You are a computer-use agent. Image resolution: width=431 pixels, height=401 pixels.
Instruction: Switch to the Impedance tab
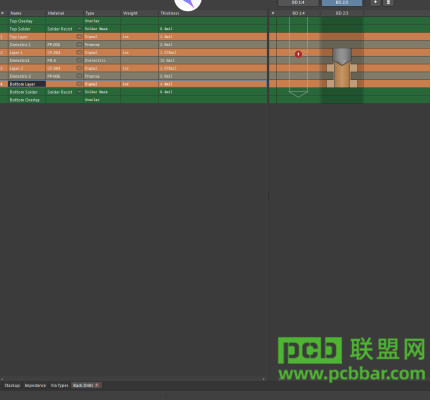coord(35,386)
